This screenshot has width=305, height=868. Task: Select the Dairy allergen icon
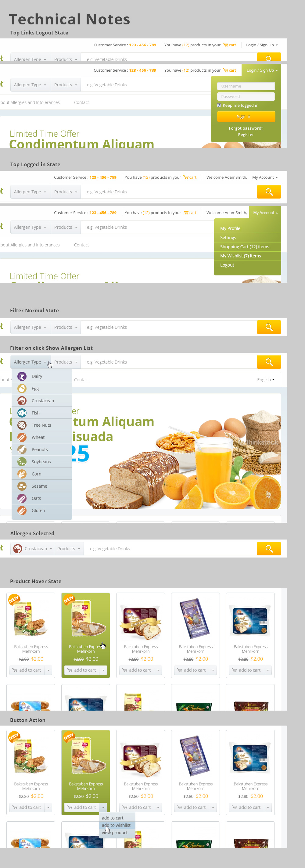(22, 376)
